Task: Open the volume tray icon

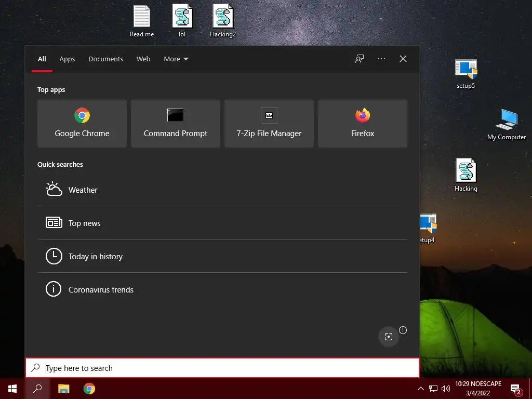Action: pyautogui.click(x=445, y=389)
